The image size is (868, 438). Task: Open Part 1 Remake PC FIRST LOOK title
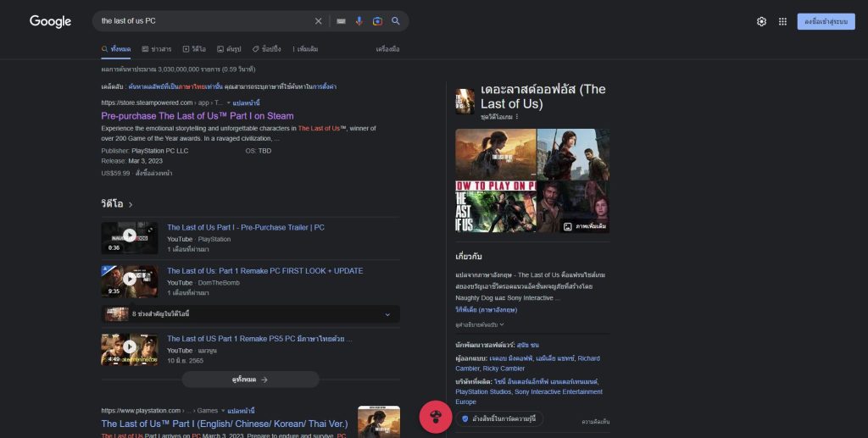click(x=265, y=271)
